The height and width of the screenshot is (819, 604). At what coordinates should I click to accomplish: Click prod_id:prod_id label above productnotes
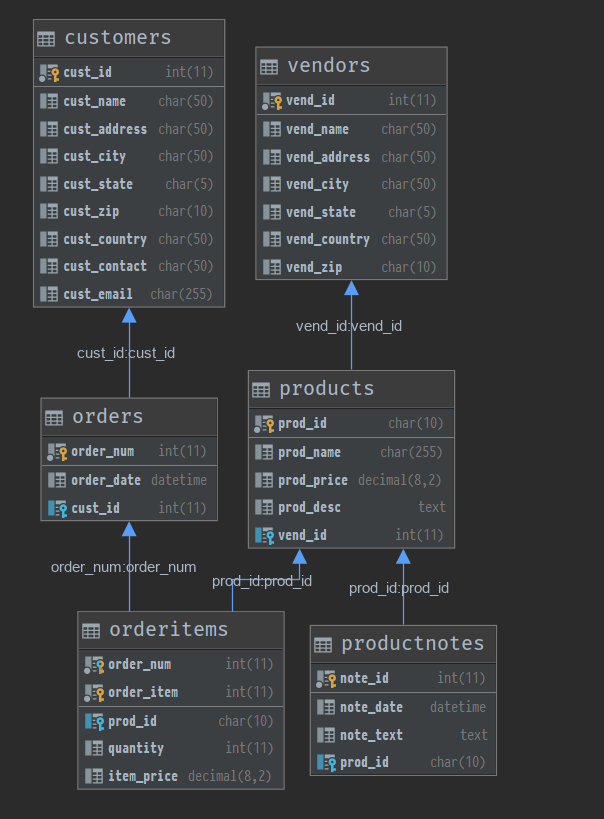click(x=399, y=588)
